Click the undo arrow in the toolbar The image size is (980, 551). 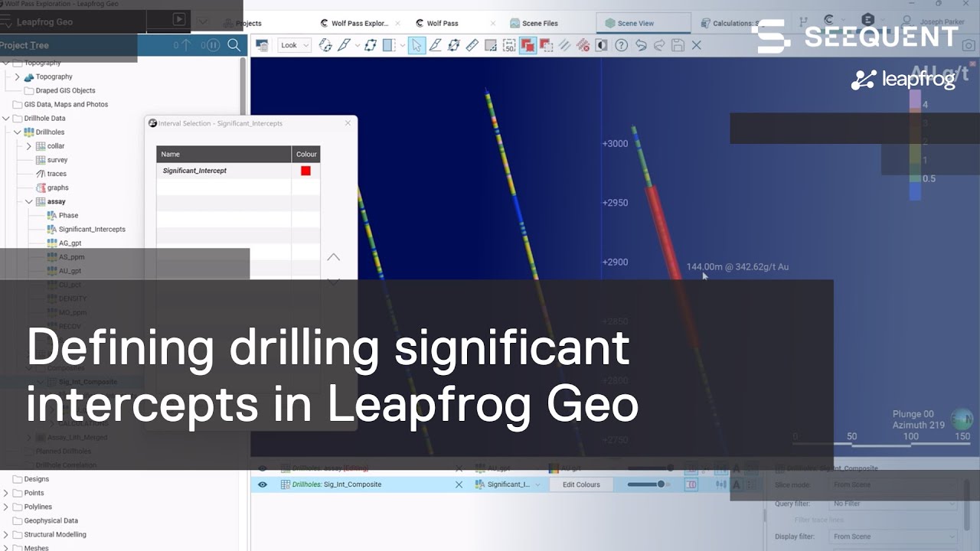pyautogui.click(x=640, y=45)
